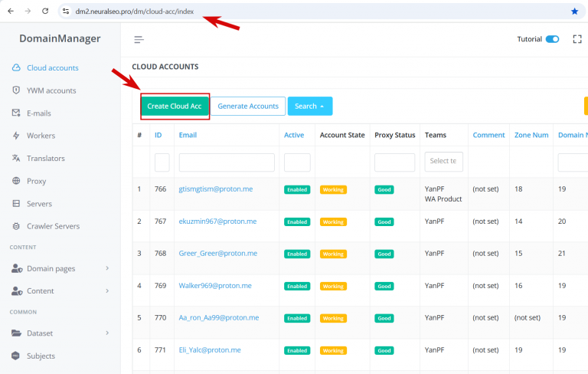This screenshot has width=588, height=374.
Task: Go to E-mails section
Action: pos(38,113)
